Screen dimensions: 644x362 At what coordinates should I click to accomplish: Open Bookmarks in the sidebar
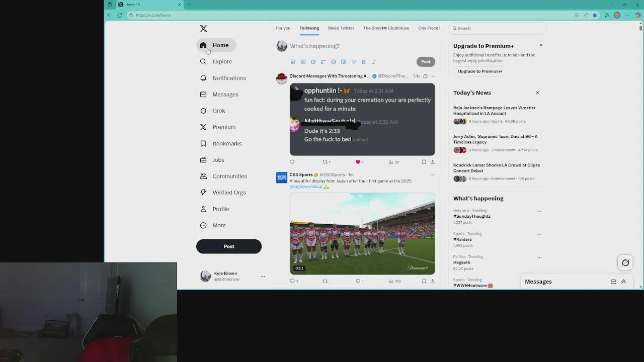(x=221, y=143)
